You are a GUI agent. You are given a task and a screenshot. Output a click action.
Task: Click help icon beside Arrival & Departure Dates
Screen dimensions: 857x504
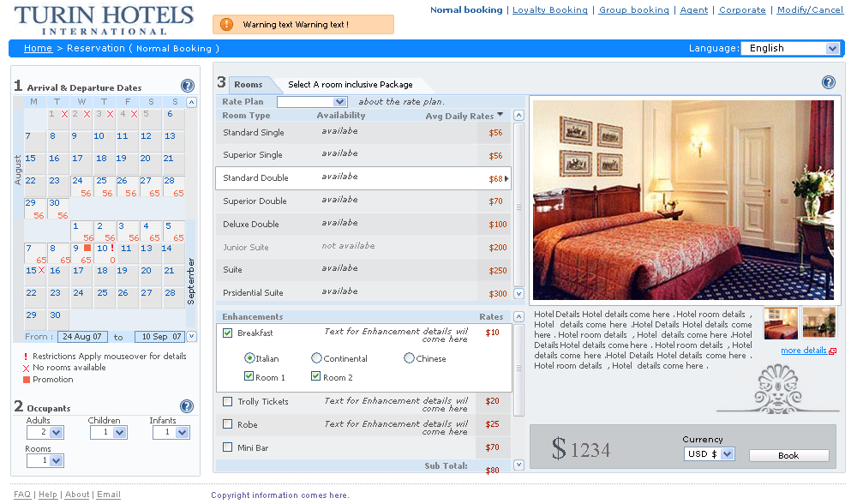pos(188,86)
